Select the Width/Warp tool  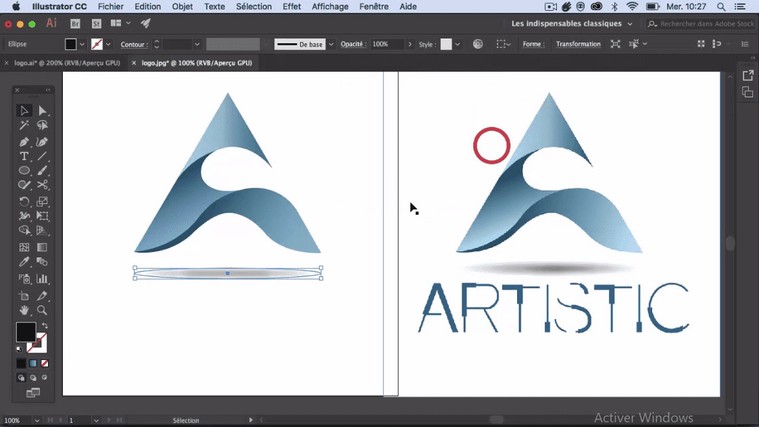click(24, 216)
